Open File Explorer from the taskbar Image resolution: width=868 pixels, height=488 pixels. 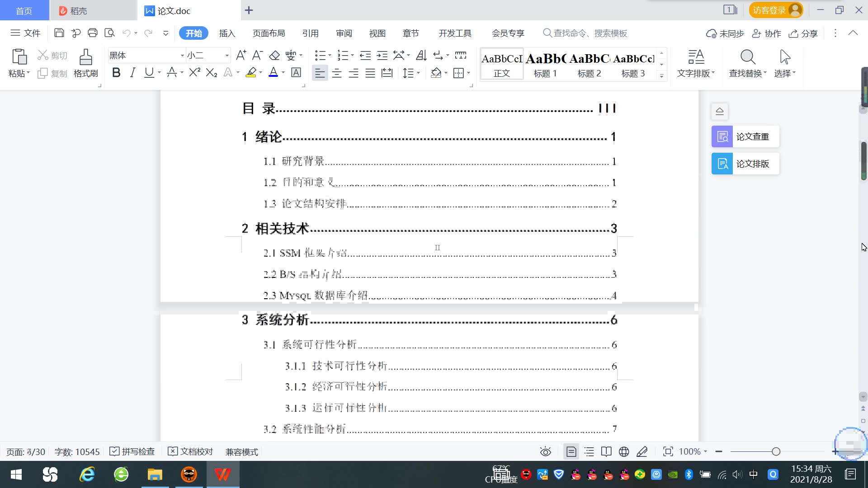pos(155,474)
